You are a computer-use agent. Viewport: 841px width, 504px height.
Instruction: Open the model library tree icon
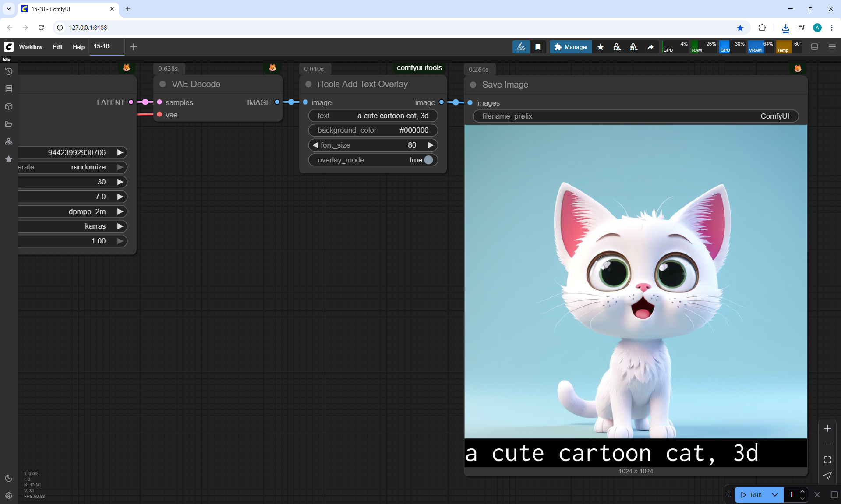coord(8,141)
